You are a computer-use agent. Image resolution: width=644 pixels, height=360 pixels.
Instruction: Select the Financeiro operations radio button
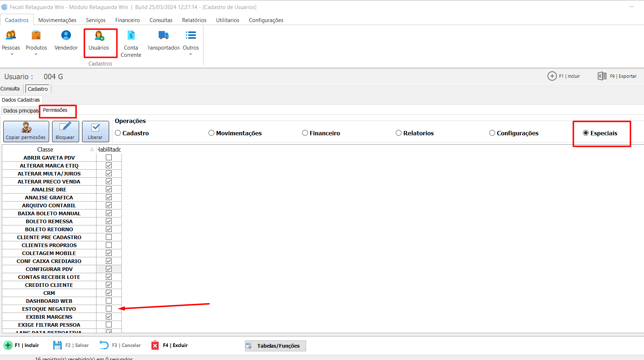[305, 133]
